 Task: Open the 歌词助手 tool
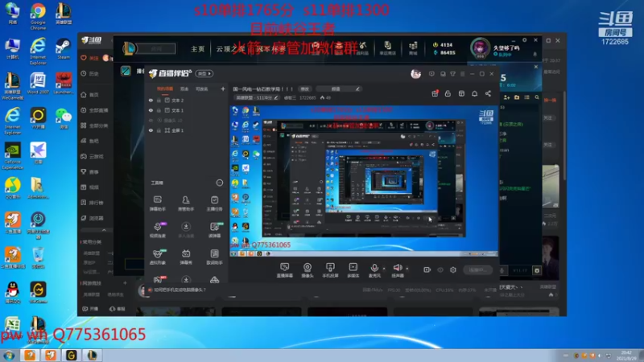coord(214,257)
